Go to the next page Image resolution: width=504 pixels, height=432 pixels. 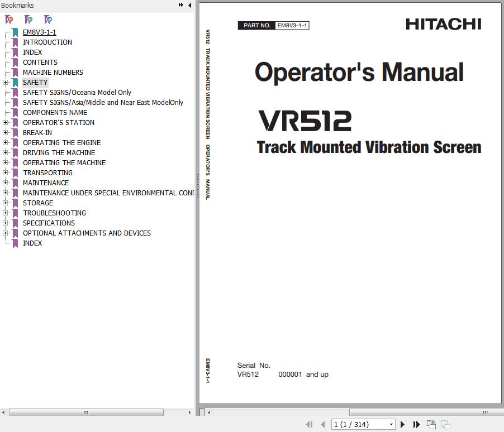point(402,425)
